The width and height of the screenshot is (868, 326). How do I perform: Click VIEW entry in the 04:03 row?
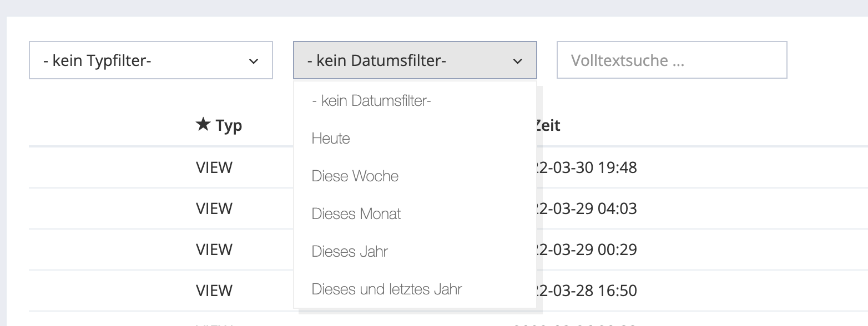point(214,208)
